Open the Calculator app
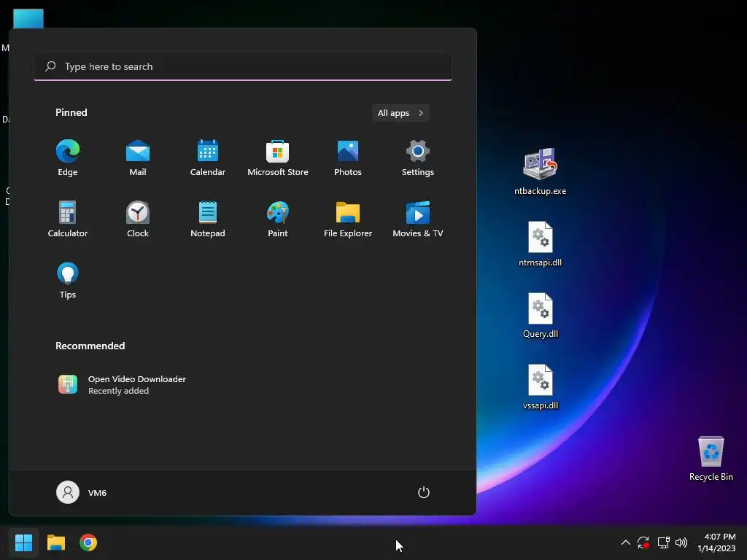The height and width of the screenshot is (560, 747). [x=67, y=219]
